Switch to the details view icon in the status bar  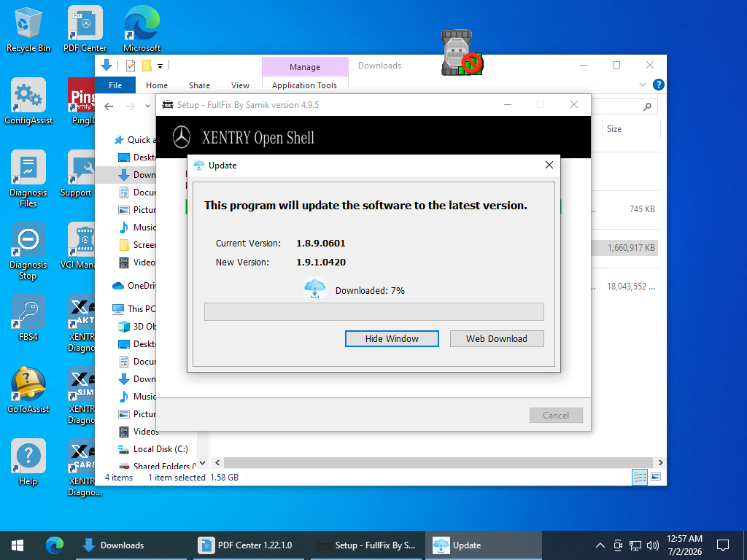click(640, 477)
